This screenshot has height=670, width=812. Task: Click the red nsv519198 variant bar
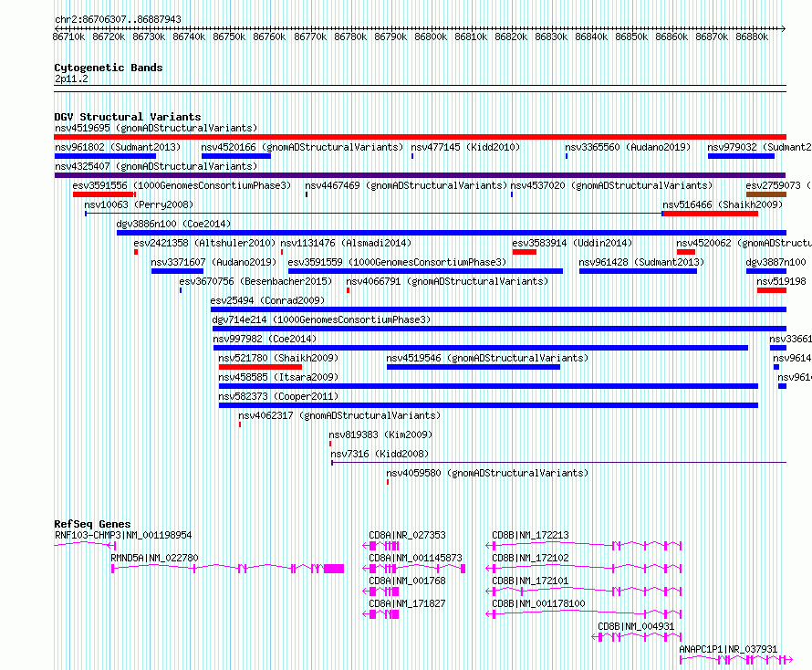772,290
